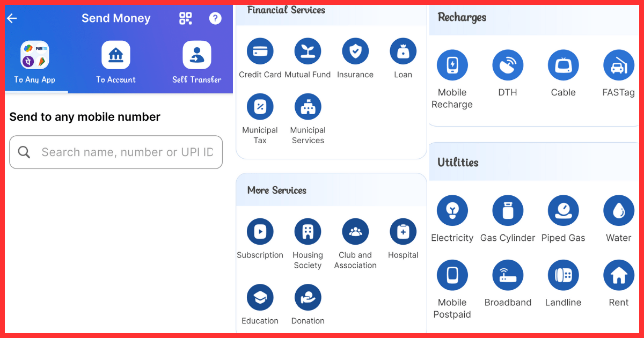This screenshot has width=644, height=338.
Task: Open the Club and Association icon
Action: [x=355, y=232]
